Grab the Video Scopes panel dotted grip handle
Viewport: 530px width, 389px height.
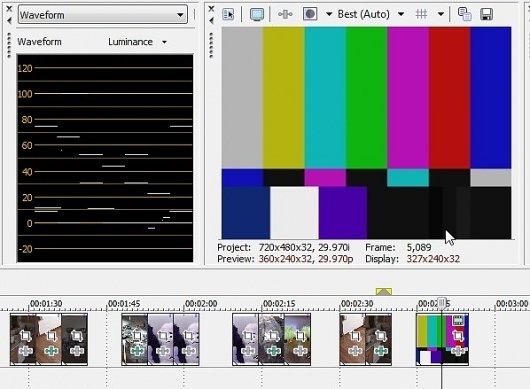(9, 45)
